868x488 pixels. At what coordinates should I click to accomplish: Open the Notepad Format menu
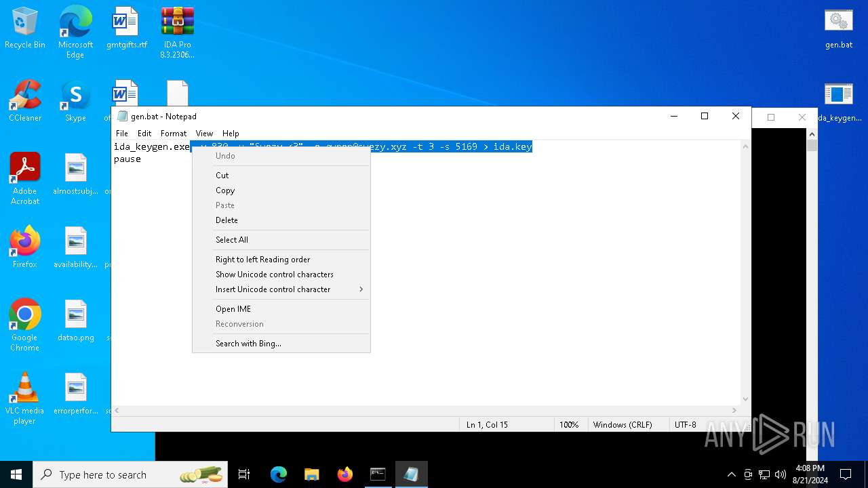coord(174,134)
